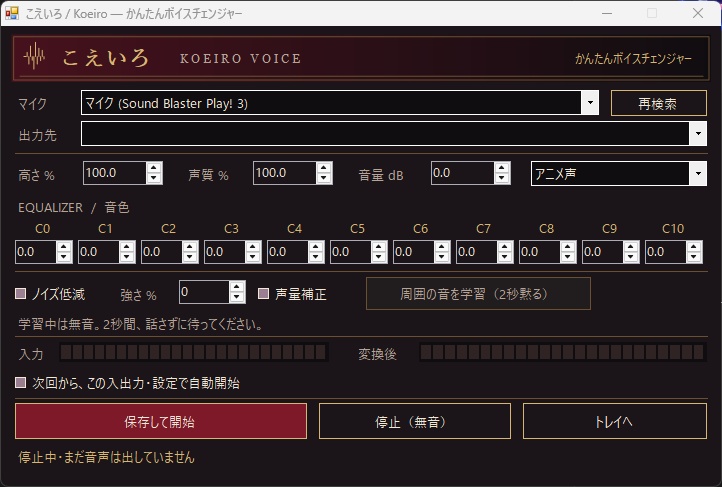Decrease C6 equalizer with down arrow
Screen dimensions: 722x487
tap(442, 257)
